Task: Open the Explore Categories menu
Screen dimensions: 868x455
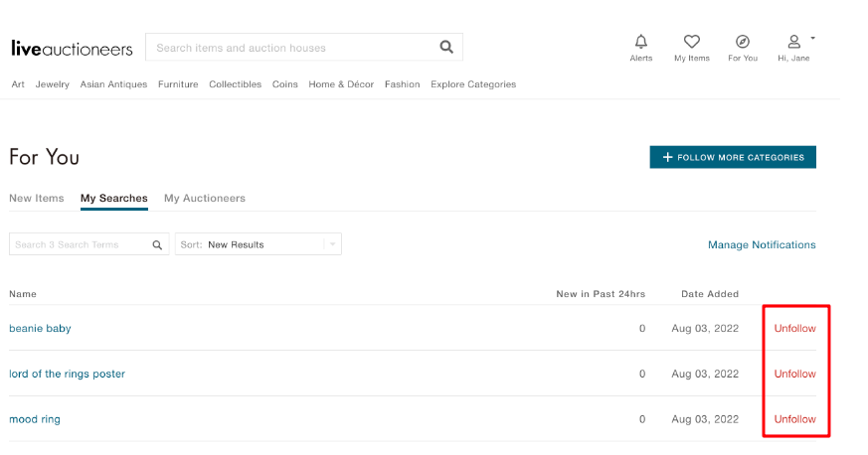Action: tap(473, 84)
